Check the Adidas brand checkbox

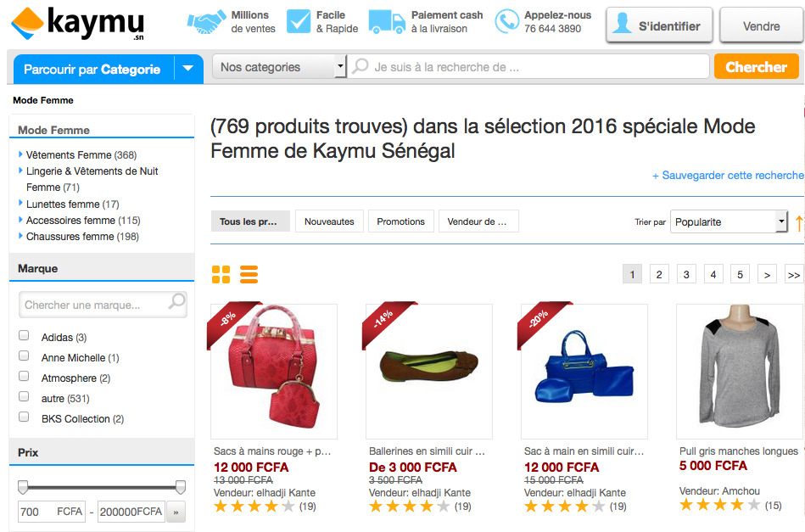[24, 336]
